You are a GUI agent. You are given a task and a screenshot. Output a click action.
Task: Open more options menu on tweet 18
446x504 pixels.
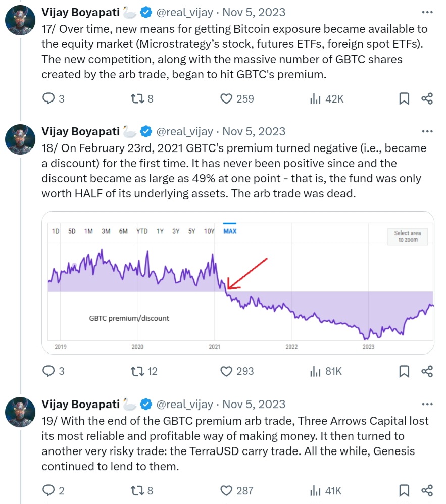(427, 132)
